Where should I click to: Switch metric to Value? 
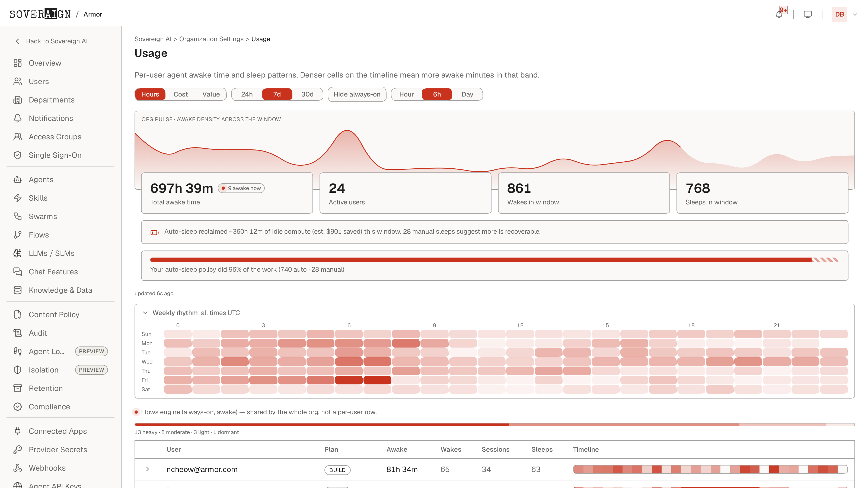click(211, 94)
